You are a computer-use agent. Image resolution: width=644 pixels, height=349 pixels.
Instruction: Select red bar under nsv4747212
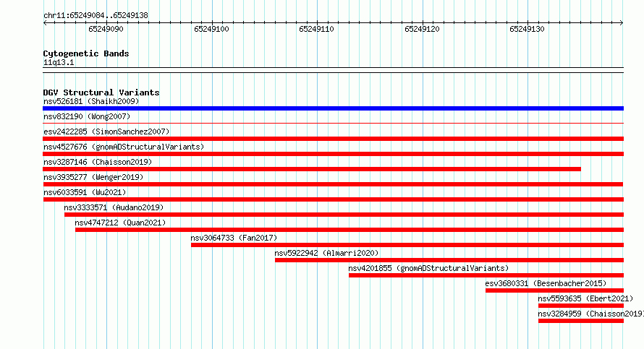click(349, 230)
